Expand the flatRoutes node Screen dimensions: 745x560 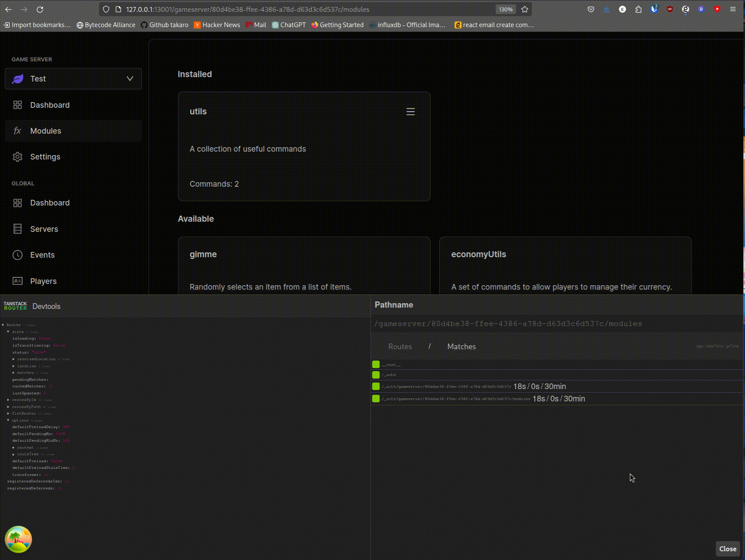8,413
